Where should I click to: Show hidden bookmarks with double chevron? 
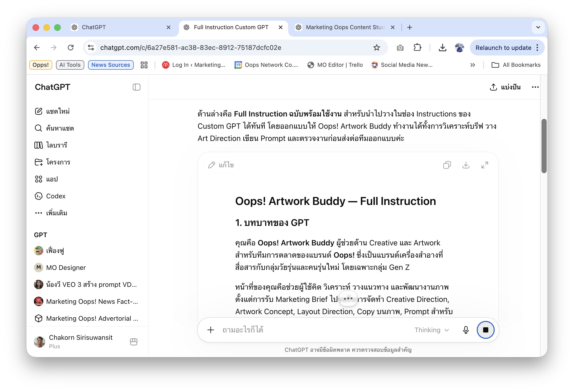pyautogui.click(x=473, y=65)
